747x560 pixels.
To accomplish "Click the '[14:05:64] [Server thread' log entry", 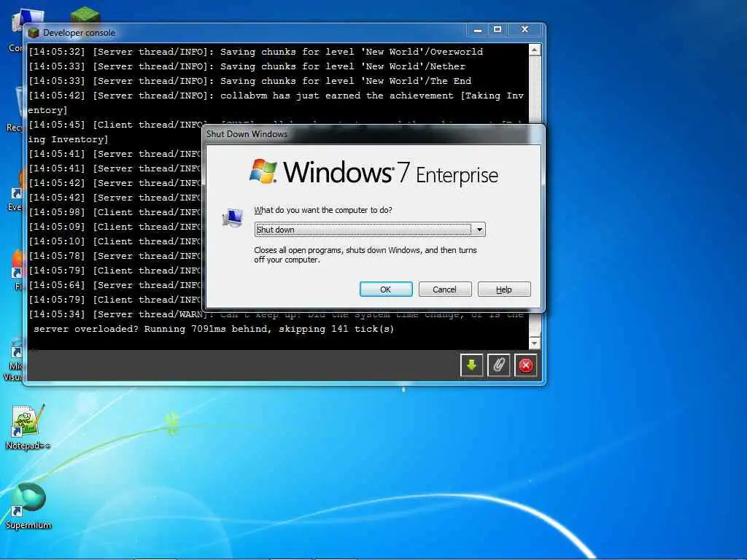I will pyautogui.click(x=115, y=285).
